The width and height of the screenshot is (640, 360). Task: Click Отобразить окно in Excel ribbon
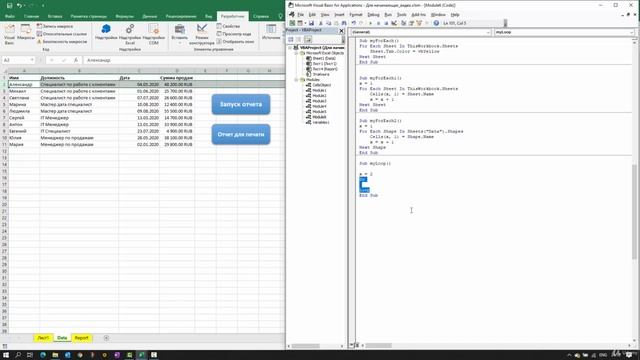click(x=236, y=42)
